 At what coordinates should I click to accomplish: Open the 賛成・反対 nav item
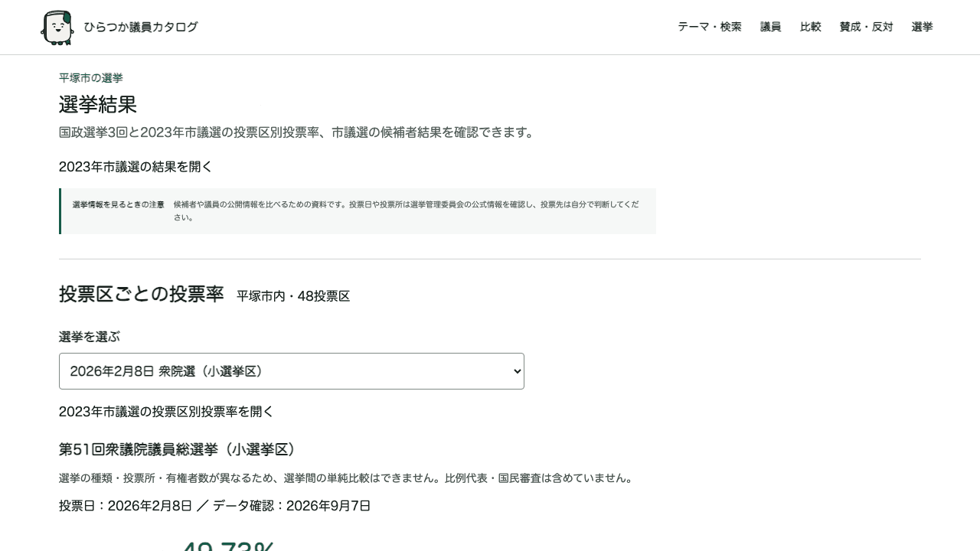pyautogui.click(x=867, y=27)
